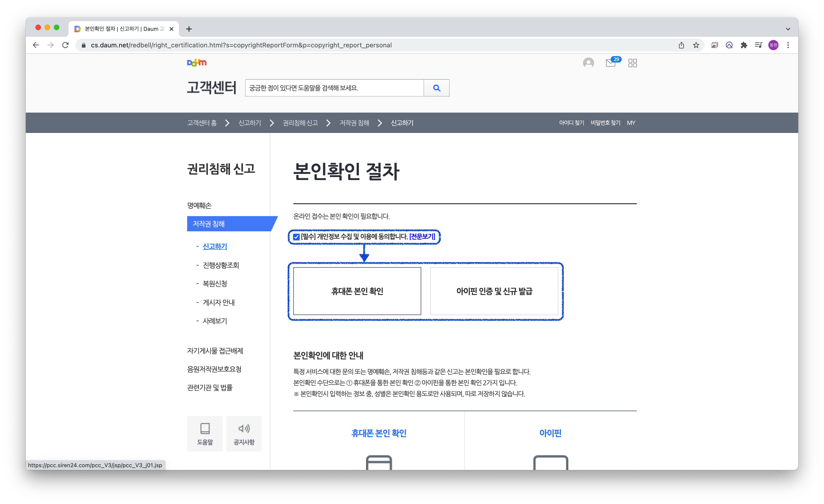This screenshot has height=504, width=824.
Task: Close the Daum 본인확인 절차 tab
Action: (172, 29)
